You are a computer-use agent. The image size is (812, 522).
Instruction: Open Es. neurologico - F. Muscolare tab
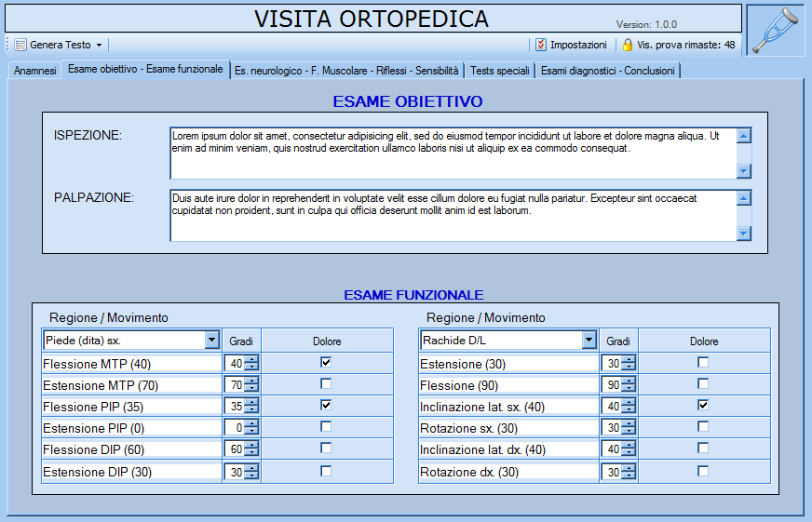coord(346,71)
